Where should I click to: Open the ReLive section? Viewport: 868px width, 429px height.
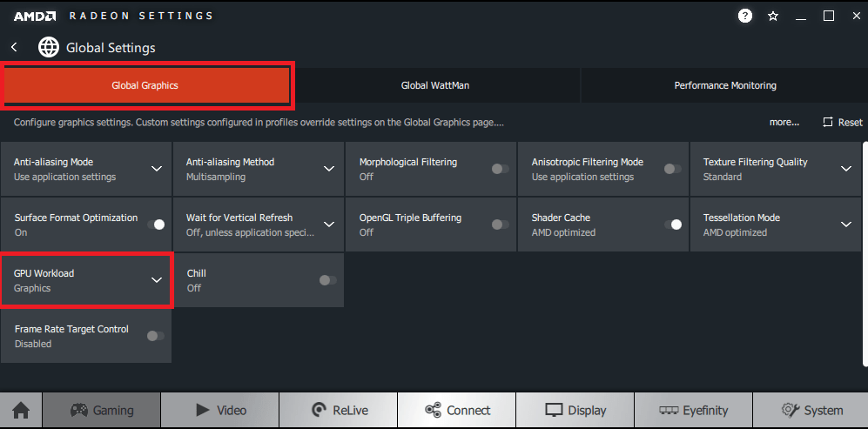(339, 410)
